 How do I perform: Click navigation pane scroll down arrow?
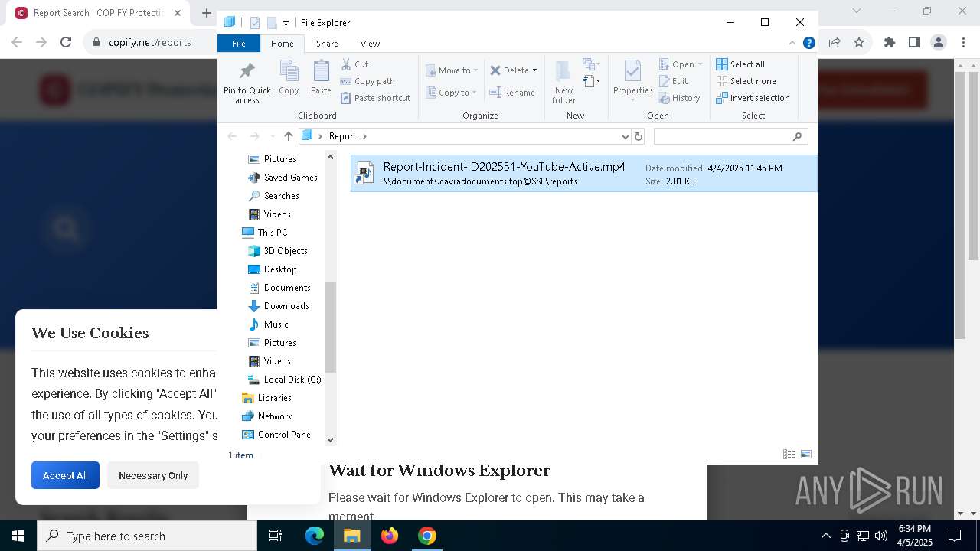tap(331, 439)
